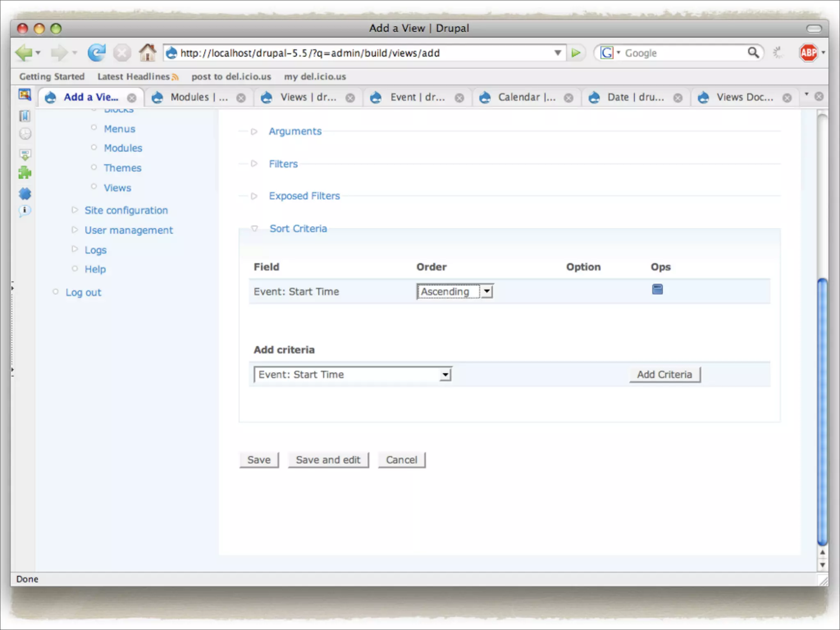The height and width of the screenshot is (630, 840).
Task: Collapse the Sort Criteria section
Action: (298, 229)
